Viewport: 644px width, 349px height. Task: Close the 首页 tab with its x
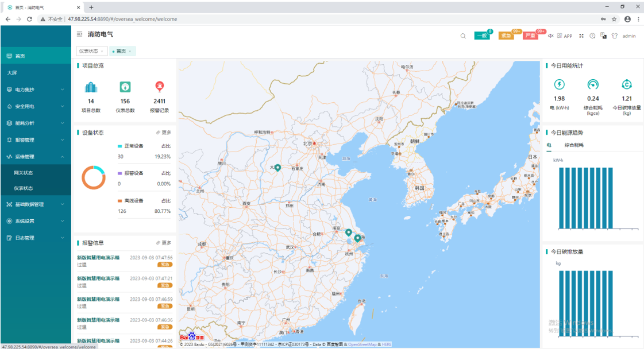(x=130, y=51)
